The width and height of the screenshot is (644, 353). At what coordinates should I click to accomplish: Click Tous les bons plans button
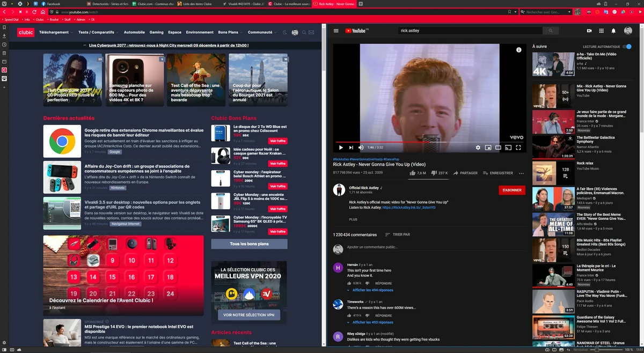[x=249, y=244]
